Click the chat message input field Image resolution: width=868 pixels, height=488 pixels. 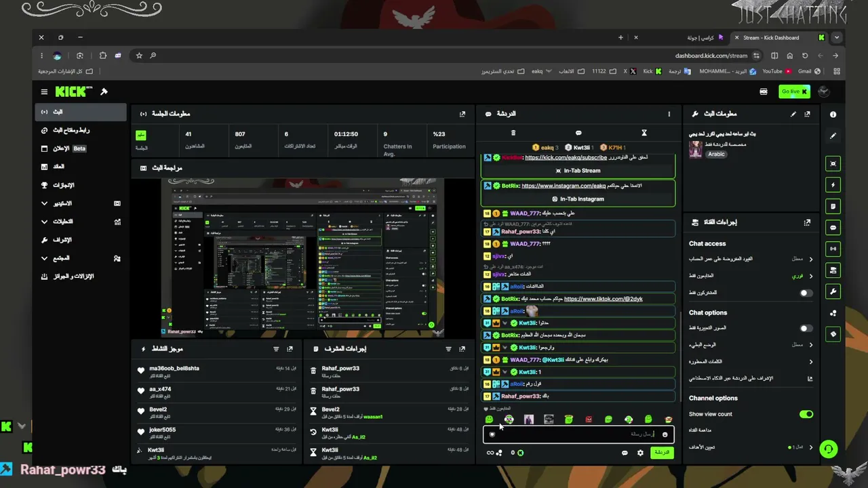[578, 434]
